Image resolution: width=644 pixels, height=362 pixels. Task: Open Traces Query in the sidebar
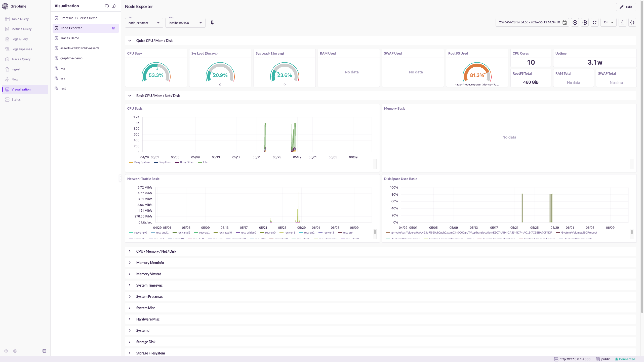25,59
